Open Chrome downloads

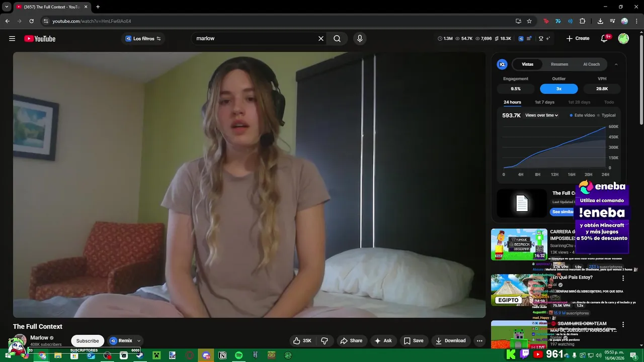coord(600,21)
